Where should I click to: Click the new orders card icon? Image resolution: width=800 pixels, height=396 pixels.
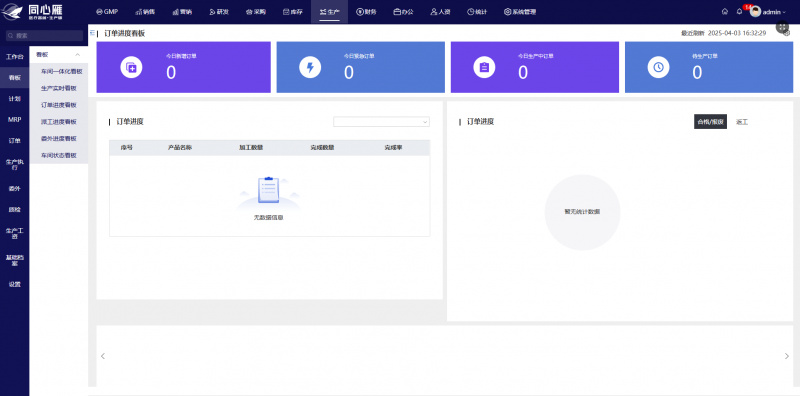[131, 67]
